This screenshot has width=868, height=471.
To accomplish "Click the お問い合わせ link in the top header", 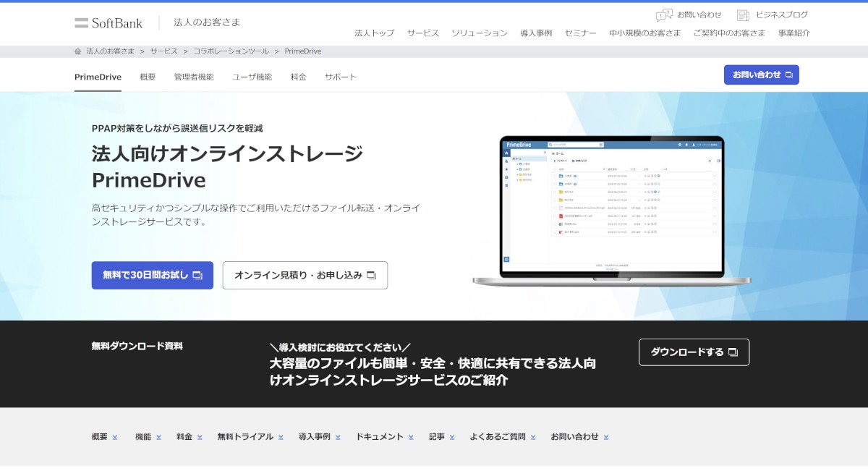I will tap(699, 14).
